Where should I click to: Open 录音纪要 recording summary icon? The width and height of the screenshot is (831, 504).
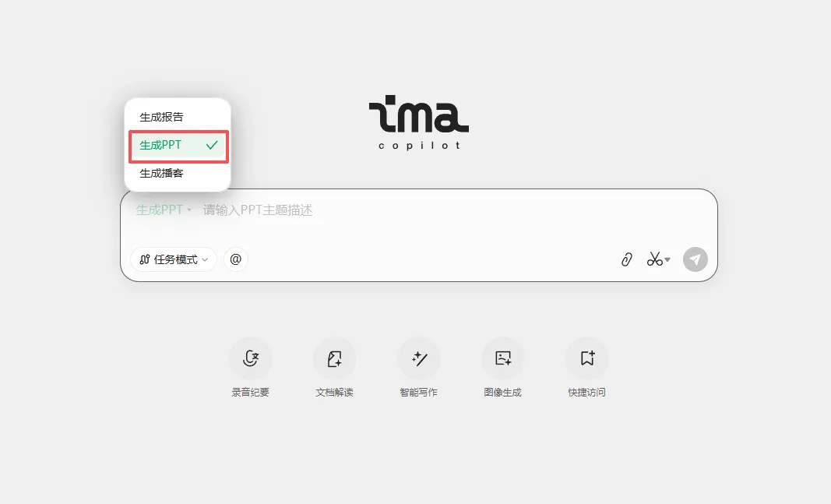[x=251, y=359]
